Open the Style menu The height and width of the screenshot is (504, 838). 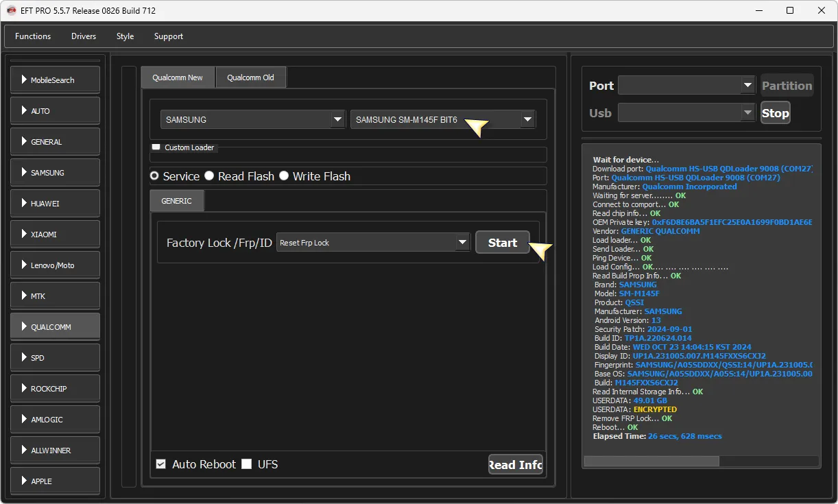pyautogui.click(x=125, y=36)
